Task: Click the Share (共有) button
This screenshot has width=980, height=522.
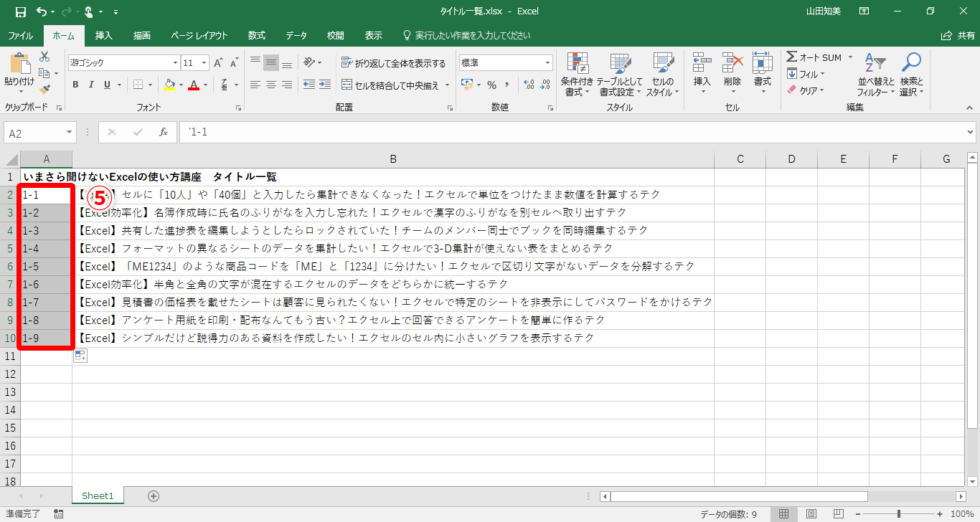Action: pyautogui.click(x=958, y=35)
